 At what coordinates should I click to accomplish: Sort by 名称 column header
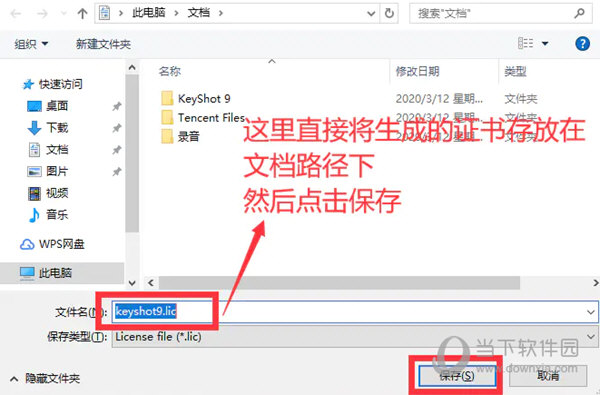[x=170, y=71]
